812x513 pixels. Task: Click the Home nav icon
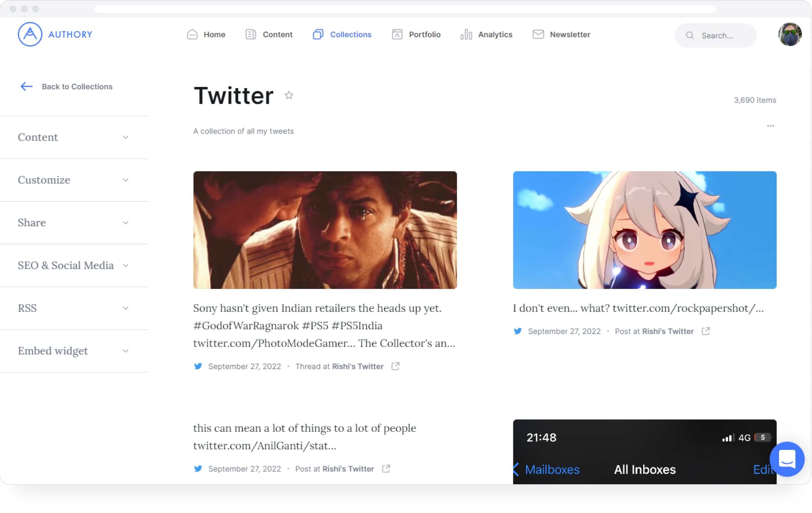tap(192, 34)
